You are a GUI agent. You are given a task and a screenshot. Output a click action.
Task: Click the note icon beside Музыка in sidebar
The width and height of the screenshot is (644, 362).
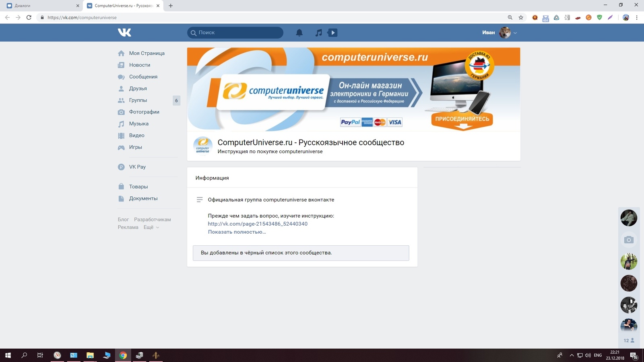tap(121, 124)
